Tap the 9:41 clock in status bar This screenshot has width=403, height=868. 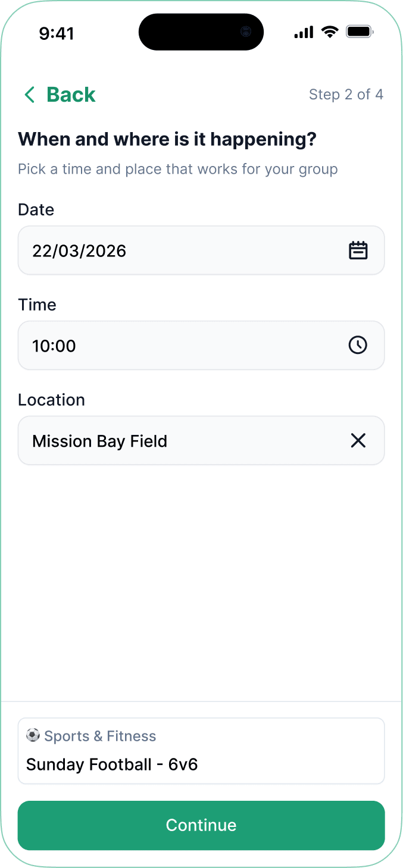coord(57,33)
